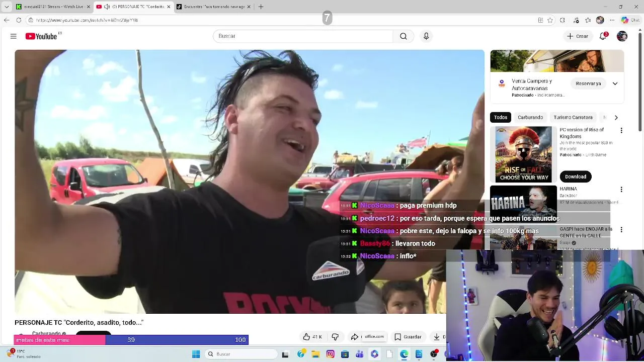Open Microsoft Teams from the taskbar
The width and height of the screenshot is (644, 362).
point(360,354)
